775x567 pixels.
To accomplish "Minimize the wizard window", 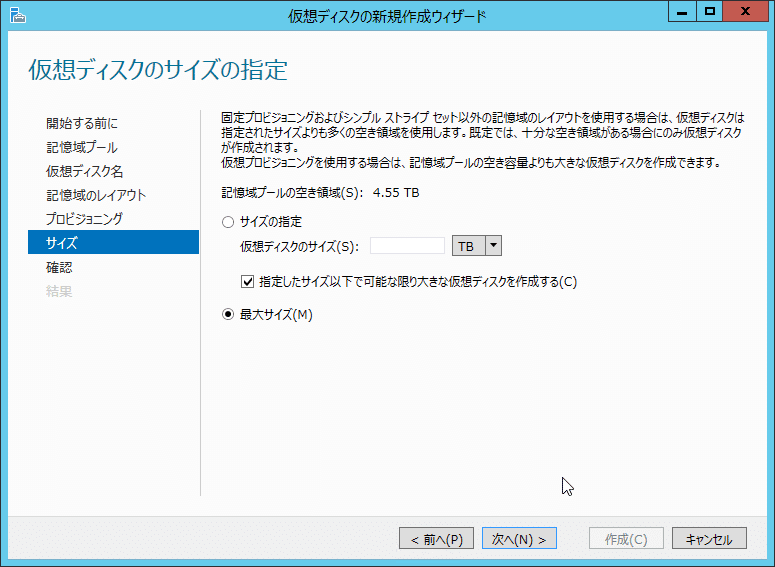I will pyautogui.click(x=682, y=12).
